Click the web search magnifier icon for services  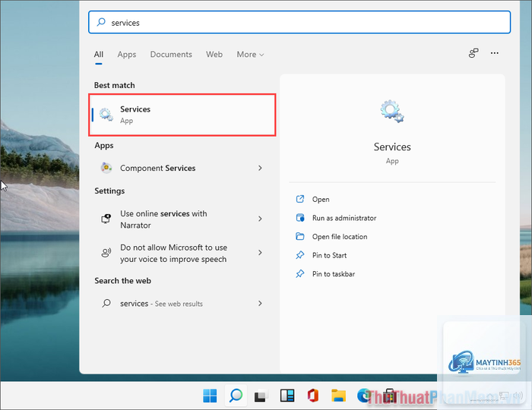point(106,303)
